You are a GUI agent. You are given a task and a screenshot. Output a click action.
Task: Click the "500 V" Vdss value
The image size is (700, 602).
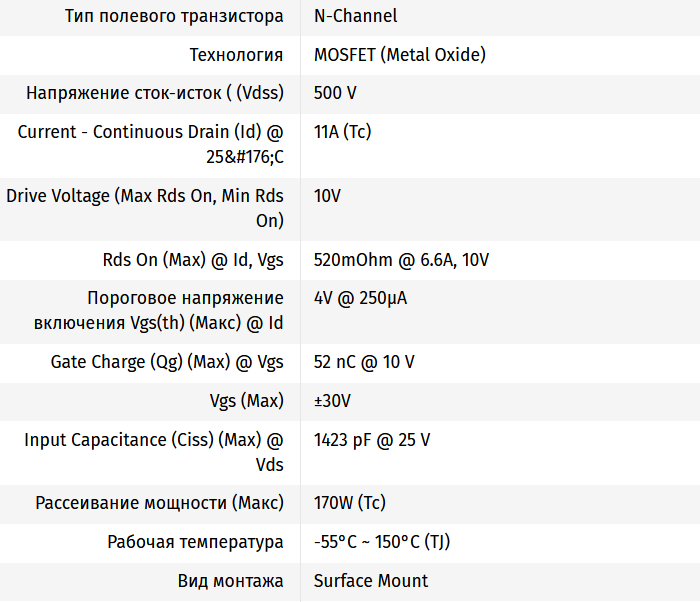(x=335, y=93)
